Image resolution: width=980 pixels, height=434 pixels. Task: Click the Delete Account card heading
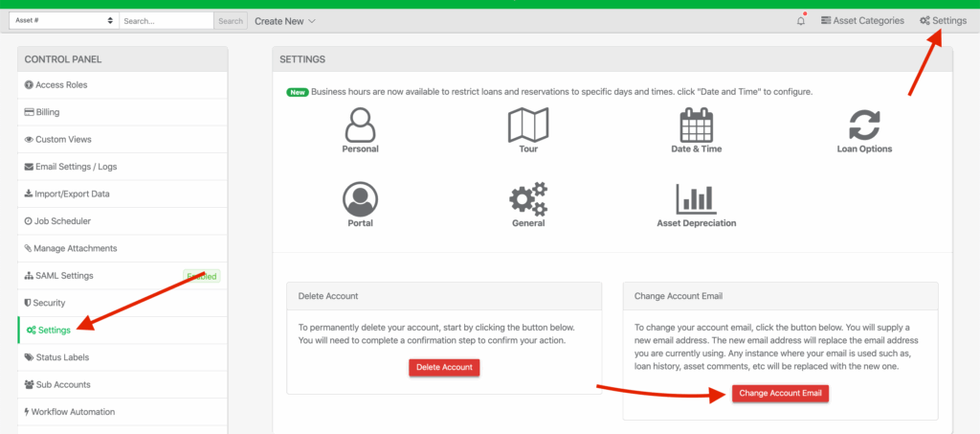[x=328, y=296]
